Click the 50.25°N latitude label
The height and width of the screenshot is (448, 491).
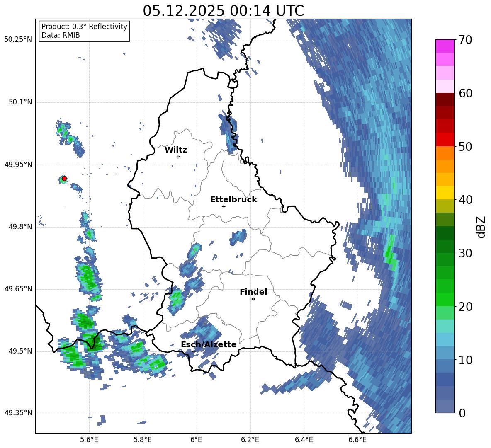pos(18,40)
